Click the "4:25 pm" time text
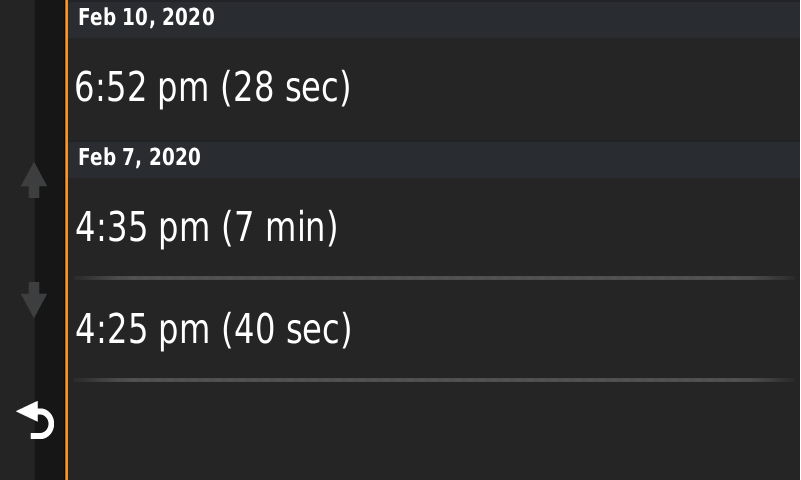 143,330
